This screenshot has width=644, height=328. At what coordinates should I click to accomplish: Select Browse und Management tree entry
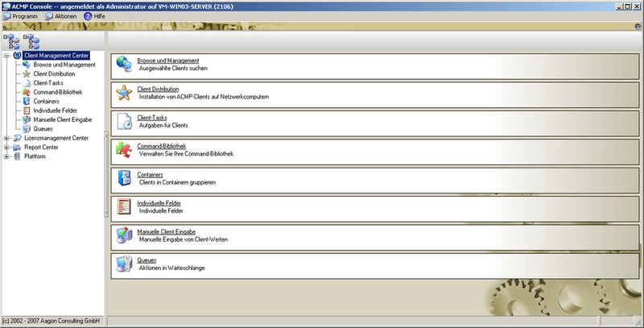[x=64, y=64]
